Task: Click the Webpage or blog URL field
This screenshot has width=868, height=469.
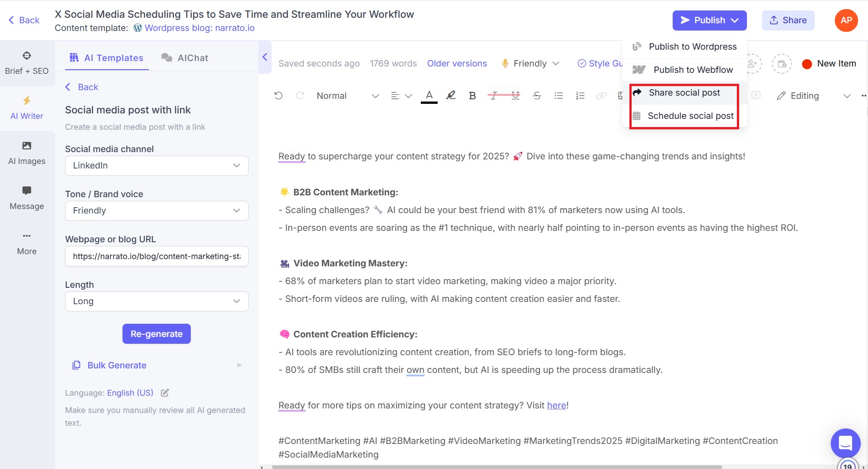Action: coord(157,256)
